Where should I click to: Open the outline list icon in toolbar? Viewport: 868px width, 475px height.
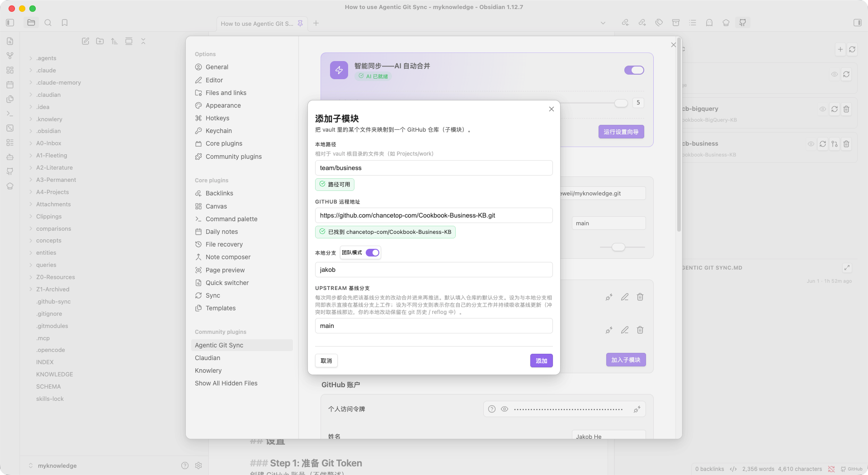point(693,23)
